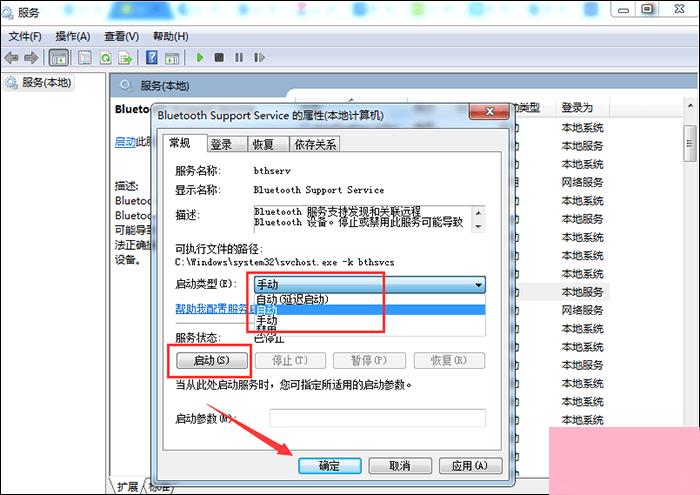Click the 取消 button
The width and height of the screenshot is (700, 495).
coord(400,466)
